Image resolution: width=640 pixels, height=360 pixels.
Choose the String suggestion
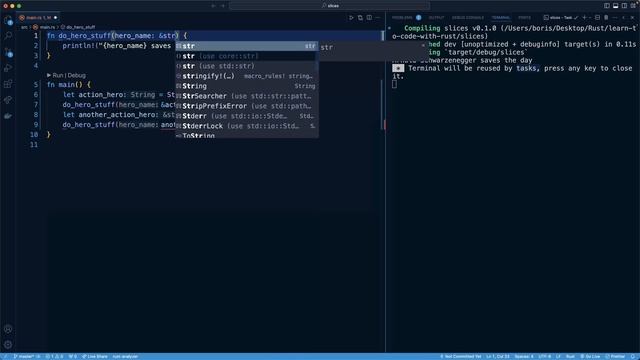(247, 86)
